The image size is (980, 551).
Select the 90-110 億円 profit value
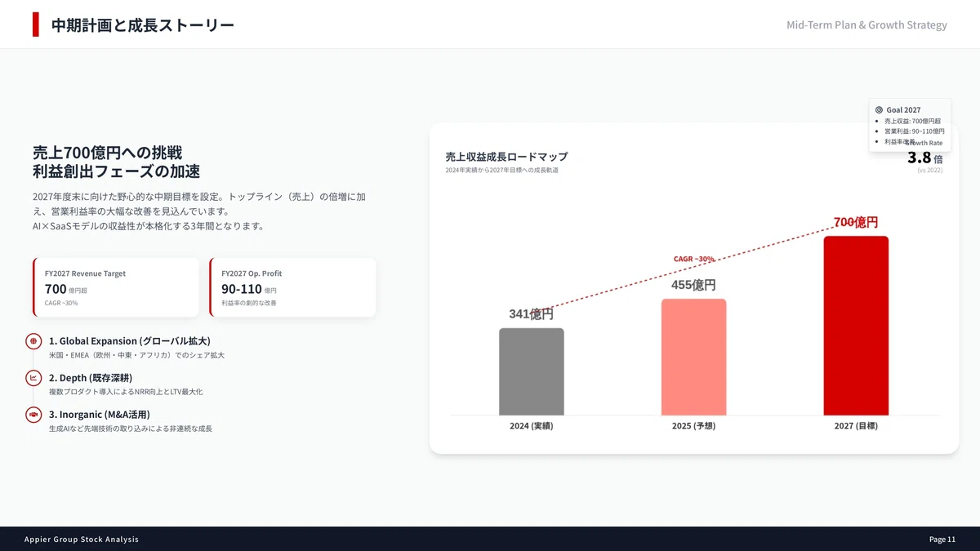[x=249, y=289]
